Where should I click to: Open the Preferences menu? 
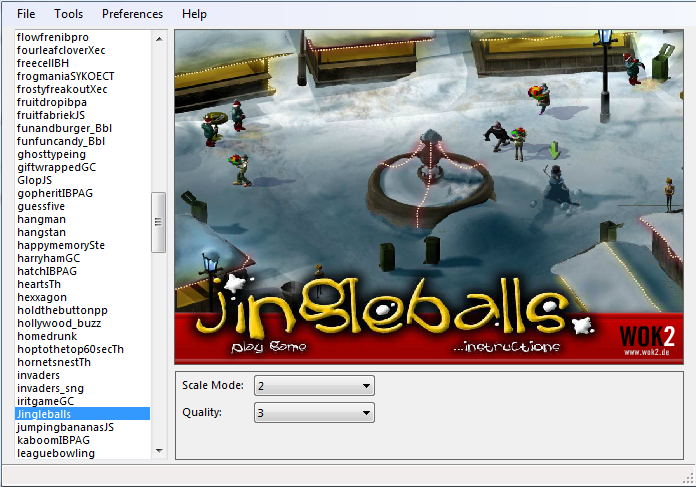coord(132,14)
